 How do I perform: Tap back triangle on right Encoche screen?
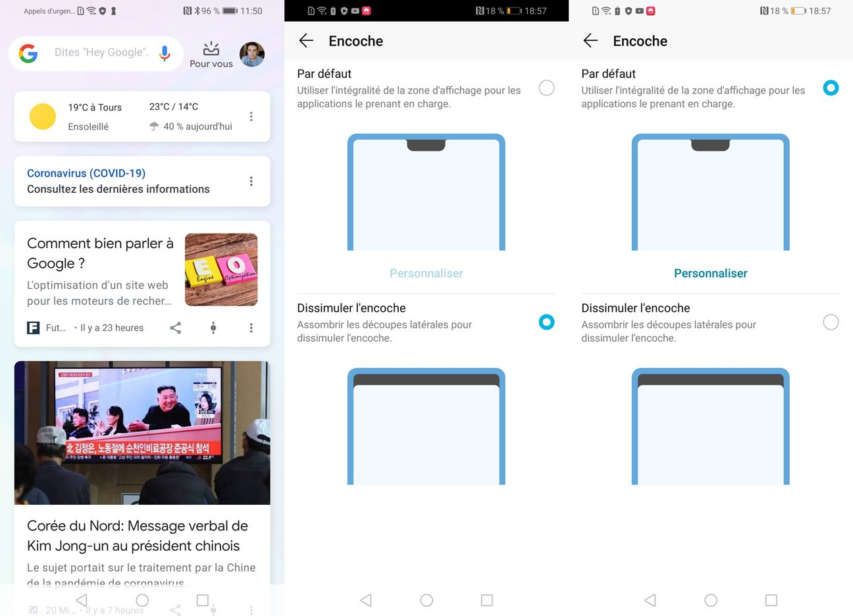[650, 600]
